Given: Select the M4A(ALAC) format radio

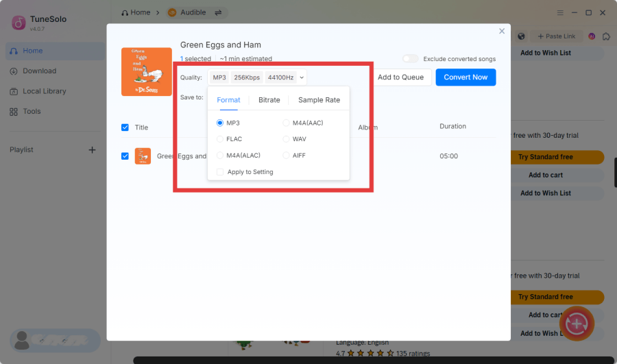Looking at the screenshot, I should click(x=220, y=156).
